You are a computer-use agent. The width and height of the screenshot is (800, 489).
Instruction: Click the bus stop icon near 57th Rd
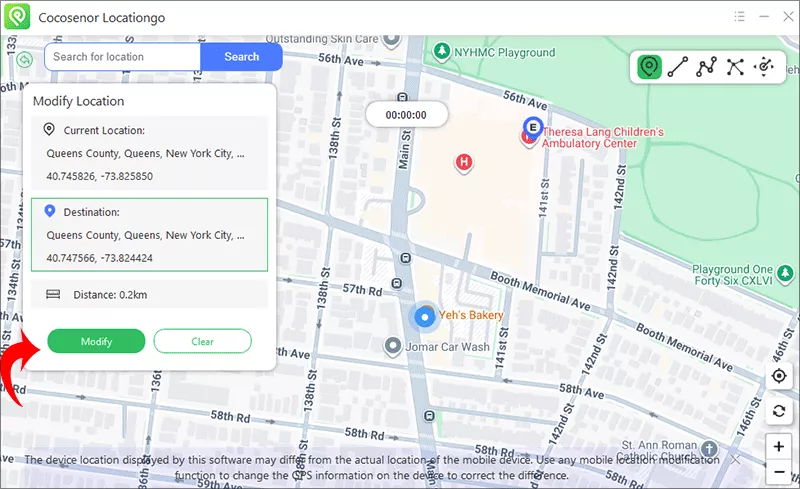pyautogui.click(x=396, y=283)
